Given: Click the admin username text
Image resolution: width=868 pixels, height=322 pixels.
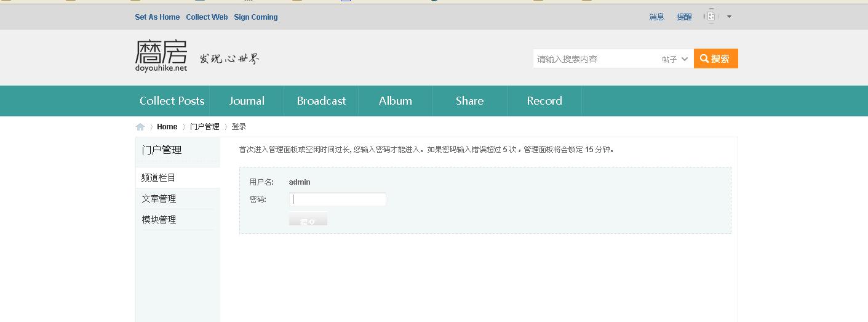Looking at the screenshot, I should click(300, 182).
